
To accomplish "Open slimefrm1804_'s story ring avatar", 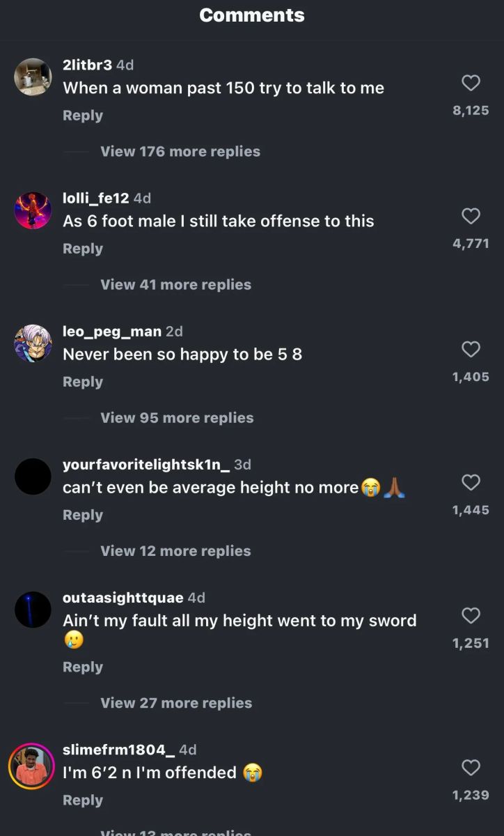I will point(31,766).
